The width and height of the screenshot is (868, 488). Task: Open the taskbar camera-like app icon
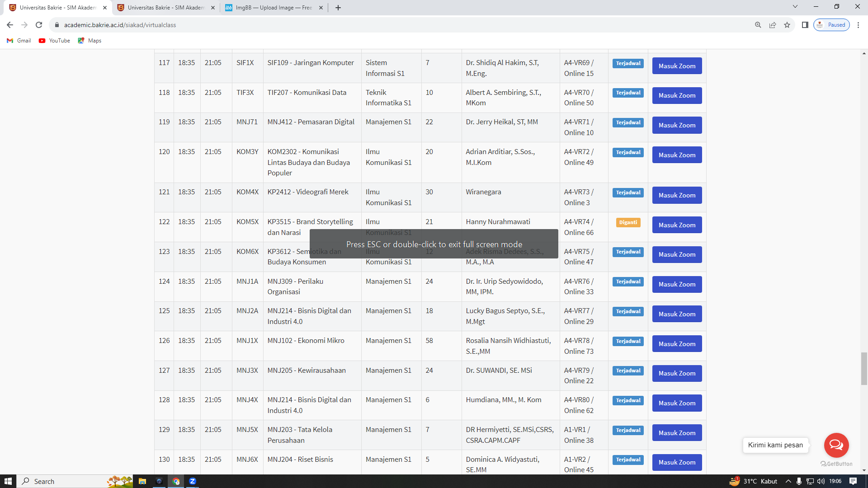(159, 481)
